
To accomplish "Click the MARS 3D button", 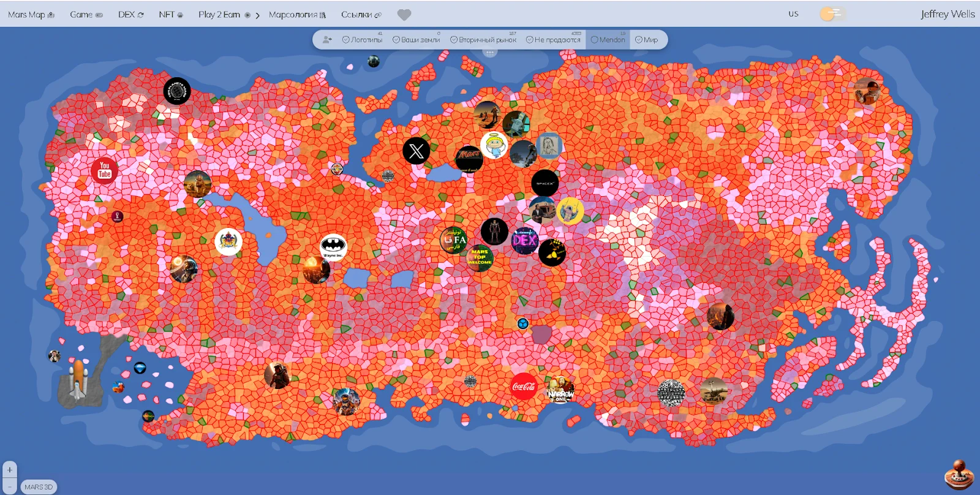I will pos(39,487).
